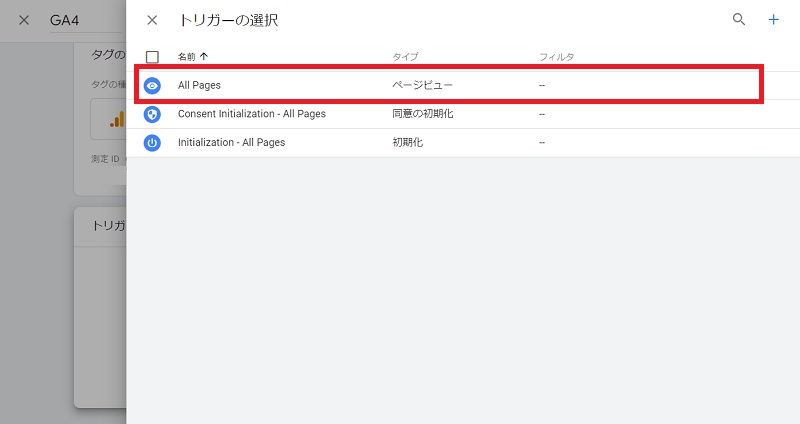Close the GA4 tag editor behind
This screenshot has height=424, width=800.
point(24,20)
